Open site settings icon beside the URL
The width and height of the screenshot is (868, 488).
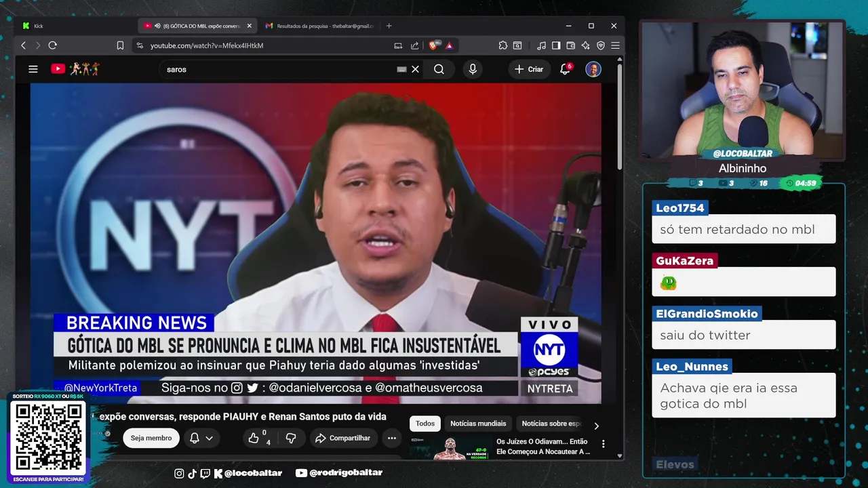click(140, 45)
